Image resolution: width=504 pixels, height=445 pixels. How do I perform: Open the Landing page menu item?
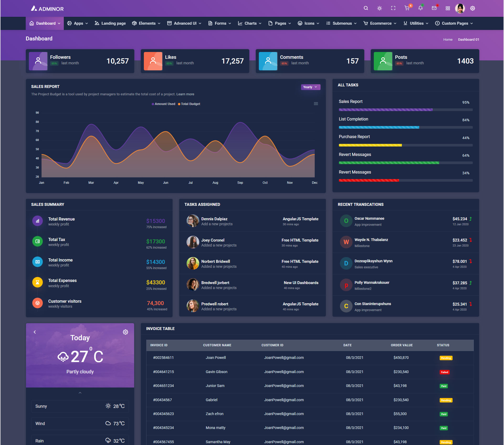click(x=110, y=23)
